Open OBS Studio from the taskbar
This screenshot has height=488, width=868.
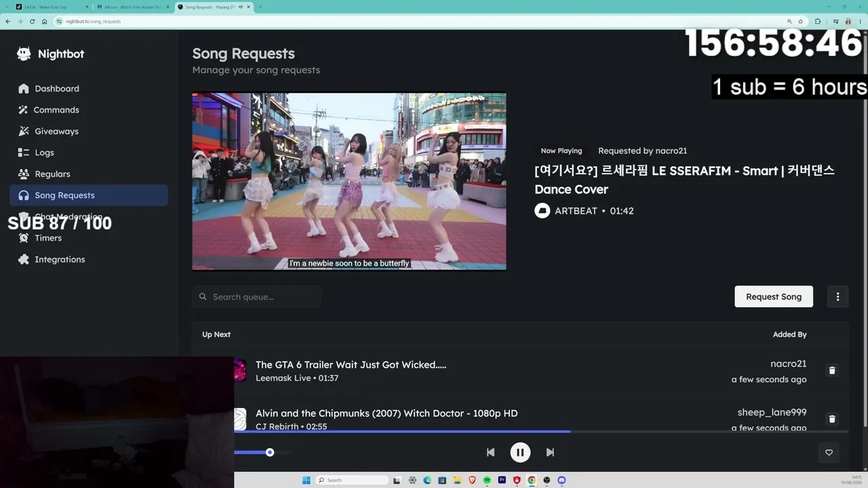[x=547, y=480]
